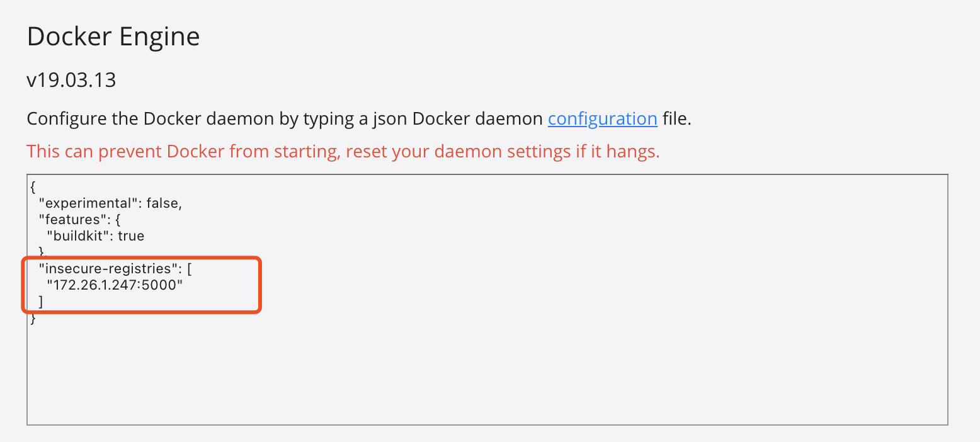Click the closing square bracket of insecure-registries

[41, 302]
